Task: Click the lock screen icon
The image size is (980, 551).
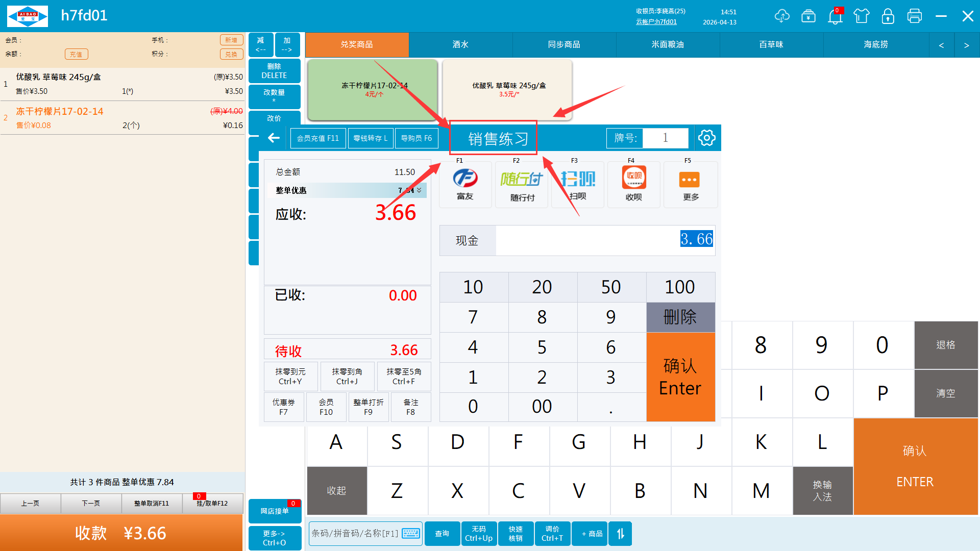Action: point(888,16)
